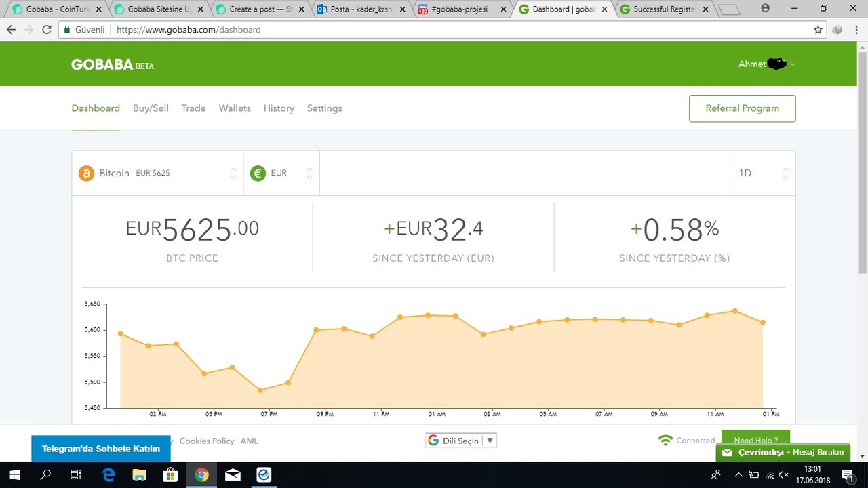Open Mail app in taskbar
The width and height of the screenshot is (868, 488).
(233, 475)
